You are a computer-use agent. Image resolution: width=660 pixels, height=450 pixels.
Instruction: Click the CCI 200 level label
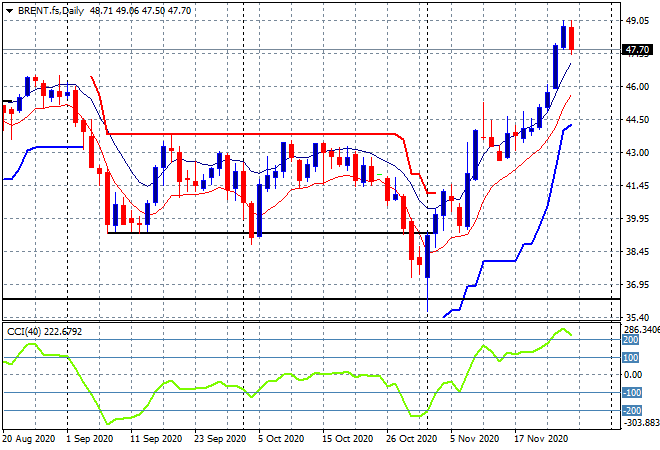[x=631, y=340]
